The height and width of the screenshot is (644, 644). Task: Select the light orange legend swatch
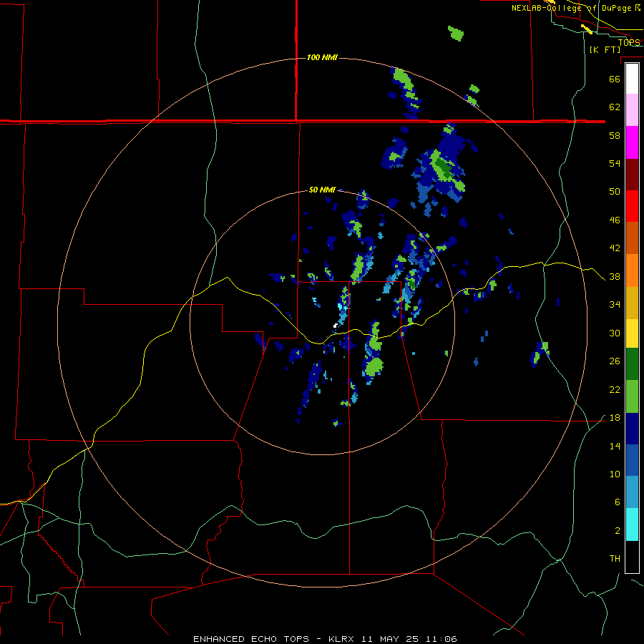[x=632, y=270]
